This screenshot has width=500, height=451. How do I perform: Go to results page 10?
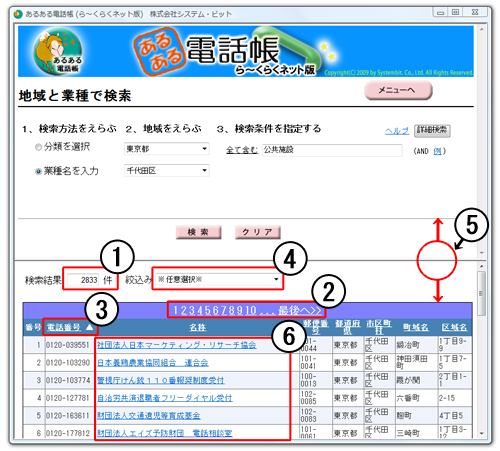pyautogui.click(x=251, y=311)
